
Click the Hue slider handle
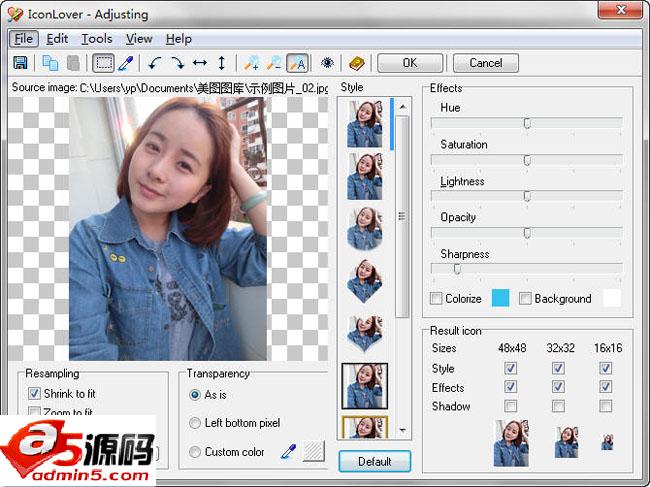(x=527, y=124)
